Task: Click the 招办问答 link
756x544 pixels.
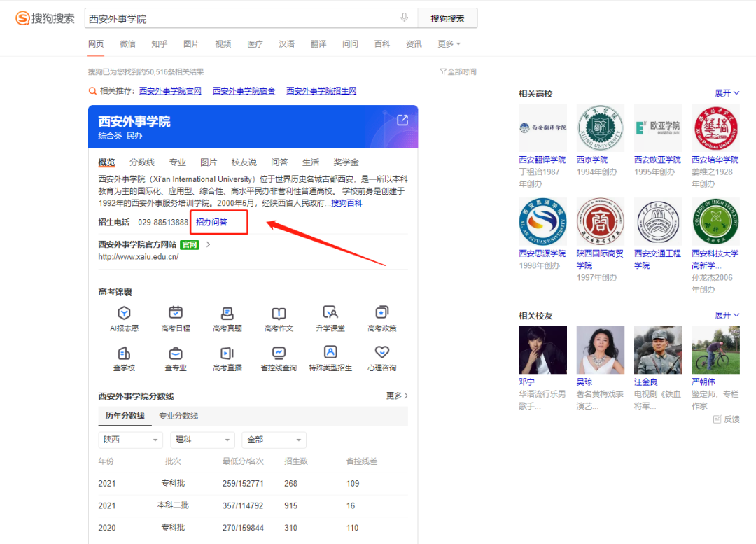Action: tap(211, 223)
